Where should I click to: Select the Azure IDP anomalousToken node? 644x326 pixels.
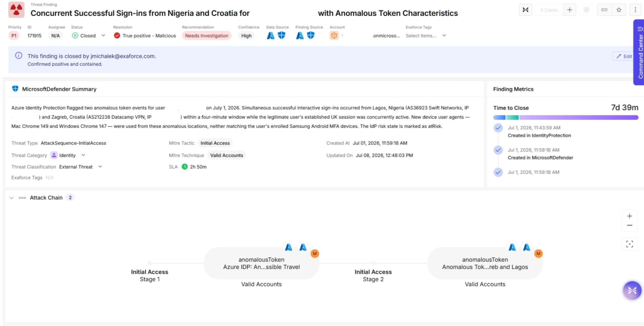pyautogui.click(x=262, y=263)
